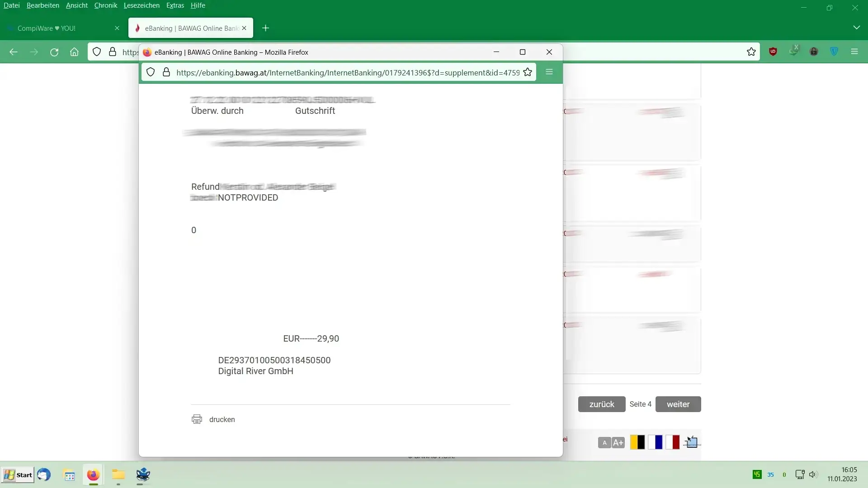The image size is (868, 488).
Task: Minimize the eBanking popup window
Action: tap(496, 52)
